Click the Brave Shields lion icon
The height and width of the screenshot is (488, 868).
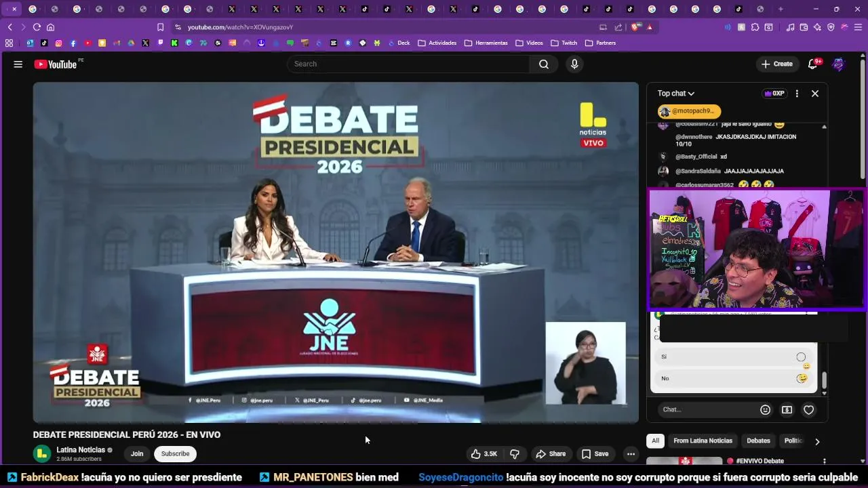(635, 27)
